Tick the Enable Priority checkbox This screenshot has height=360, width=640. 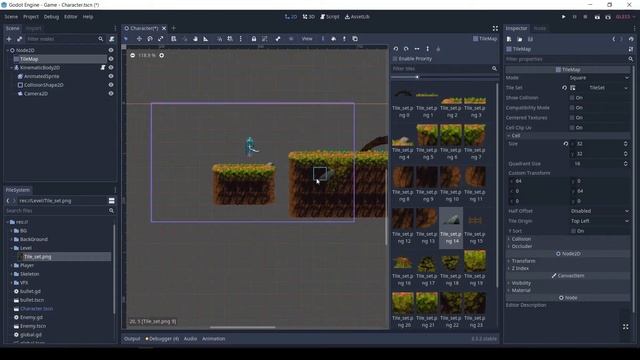tap(395, 59)
